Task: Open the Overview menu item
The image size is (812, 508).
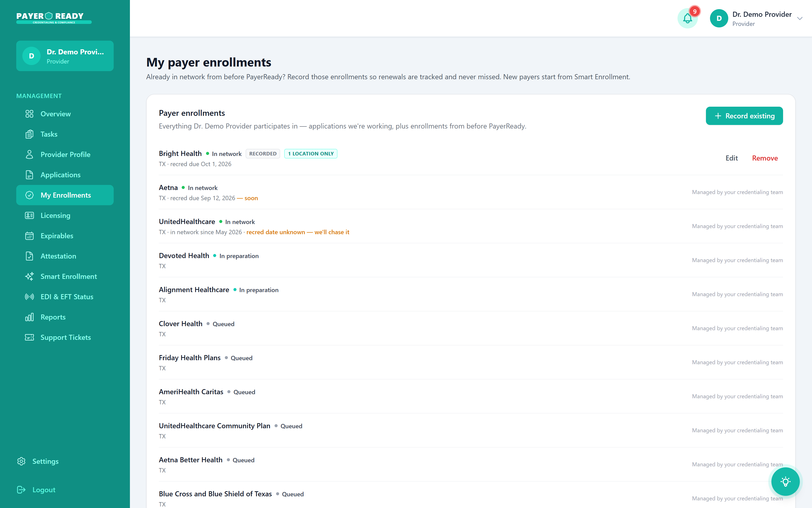Action: pos(65,114)
